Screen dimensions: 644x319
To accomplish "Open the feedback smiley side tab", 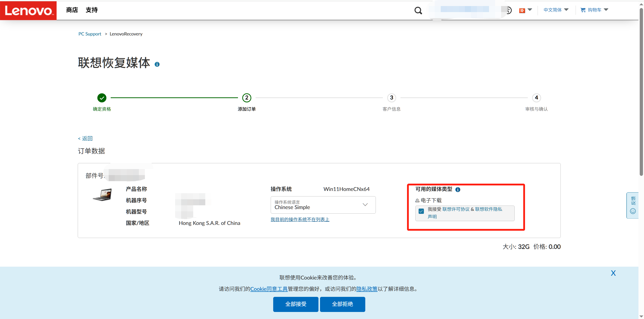I will click(x=633, y=206).
